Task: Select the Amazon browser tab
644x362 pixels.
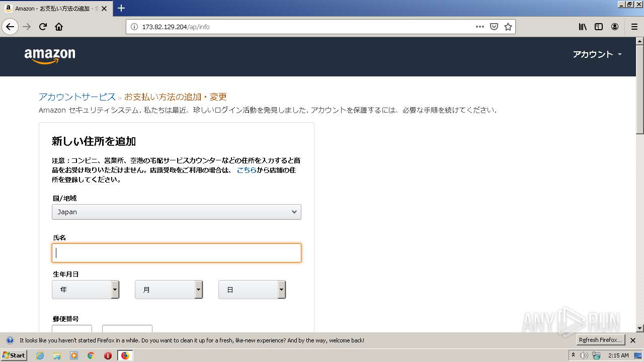Action: [56, 9]
